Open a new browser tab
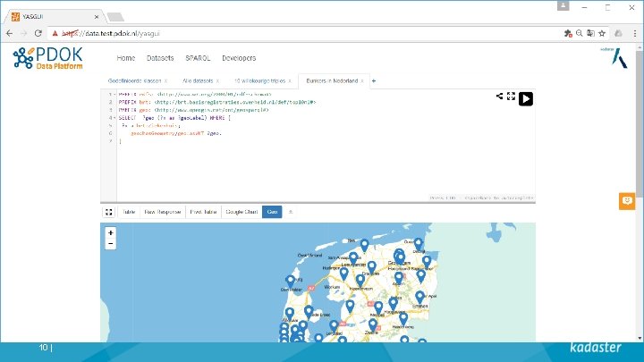 (x=115, y=17)
